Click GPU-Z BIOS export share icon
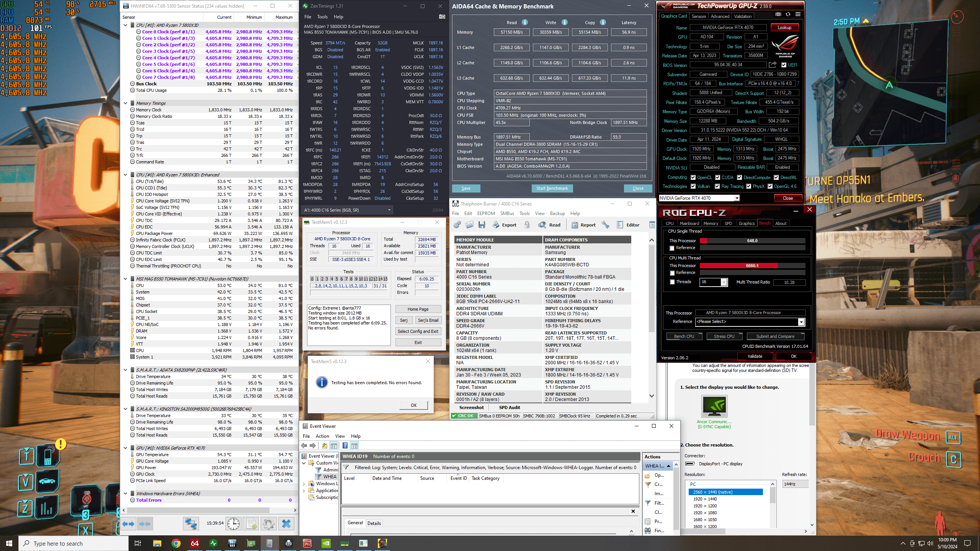980x551 pixels. coord(773,65)
